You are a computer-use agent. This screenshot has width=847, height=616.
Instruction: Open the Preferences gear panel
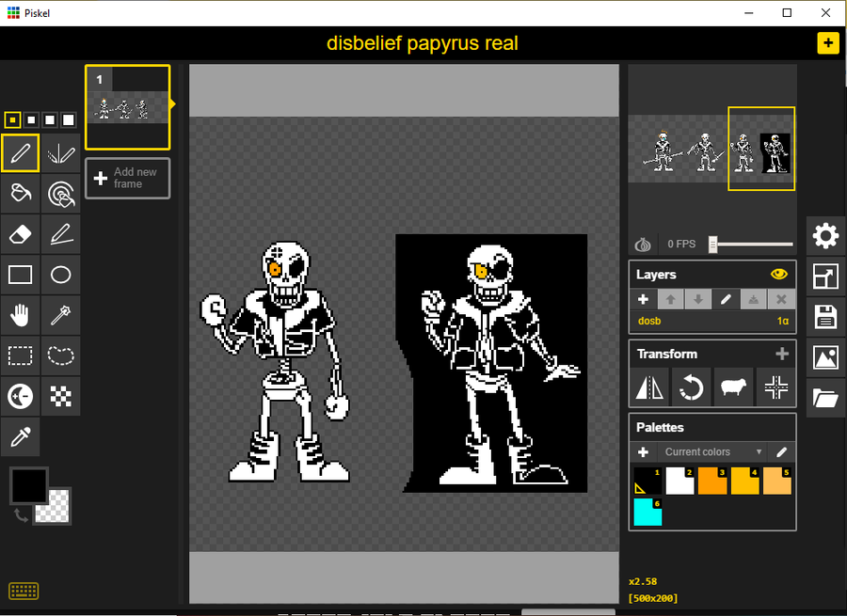point(825,236)
